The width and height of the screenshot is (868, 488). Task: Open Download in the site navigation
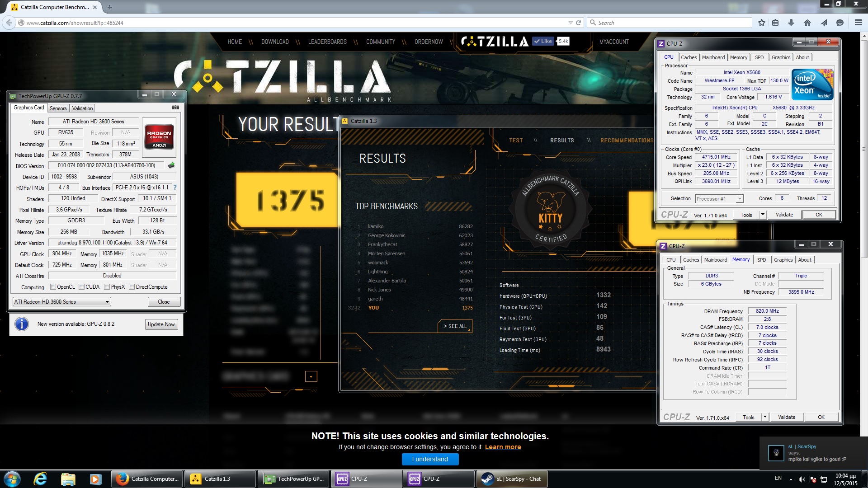(275, 42)
